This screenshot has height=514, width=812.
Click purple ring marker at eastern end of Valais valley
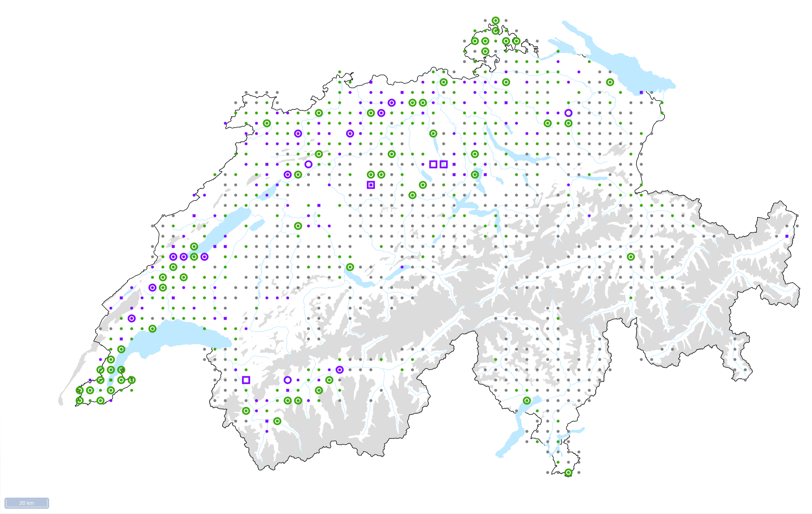click(340, 370)
